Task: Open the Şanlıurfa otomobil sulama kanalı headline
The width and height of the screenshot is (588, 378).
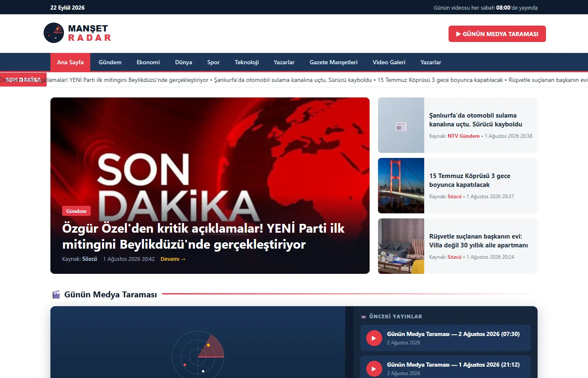Action: click(476, 120)
